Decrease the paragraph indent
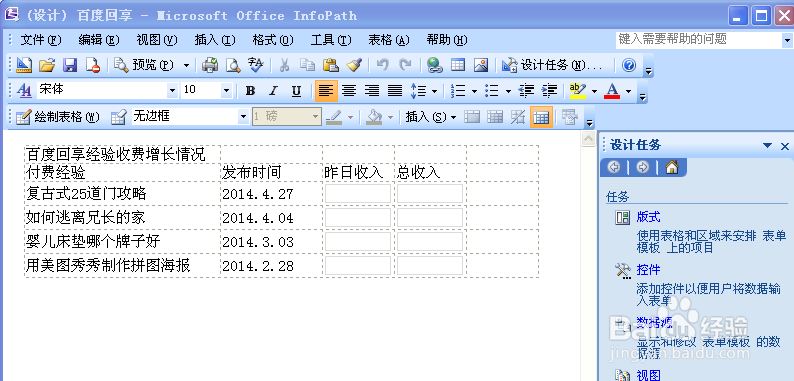794x381 pixels. click(x=527, y=91)
